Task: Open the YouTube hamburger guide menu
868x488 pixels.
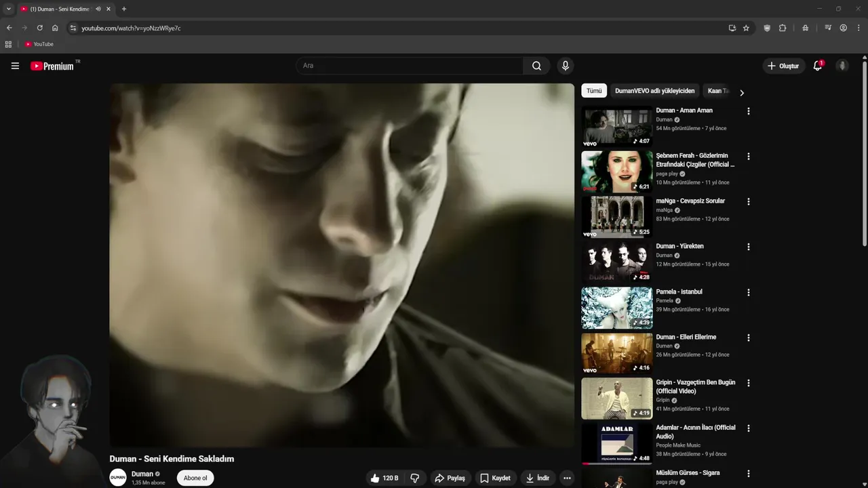Action: (x=15, y=66)
